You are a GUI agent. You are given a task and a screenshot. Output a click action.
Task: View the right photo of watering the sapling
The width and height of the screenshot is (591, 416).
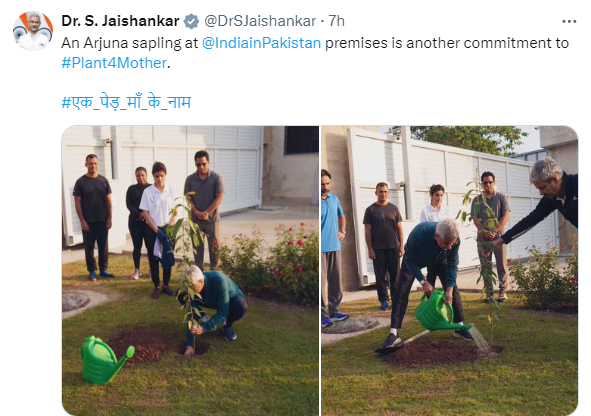tap(449, 271)
